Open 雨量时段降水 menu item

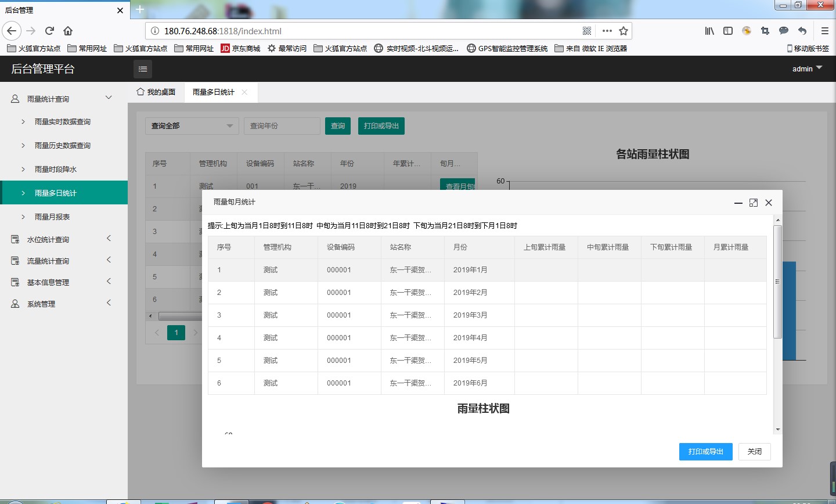point(64,169)
